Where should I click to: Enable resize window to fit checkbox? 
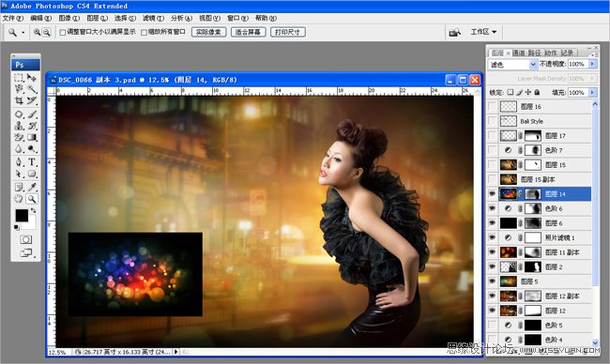pos(63,33)
